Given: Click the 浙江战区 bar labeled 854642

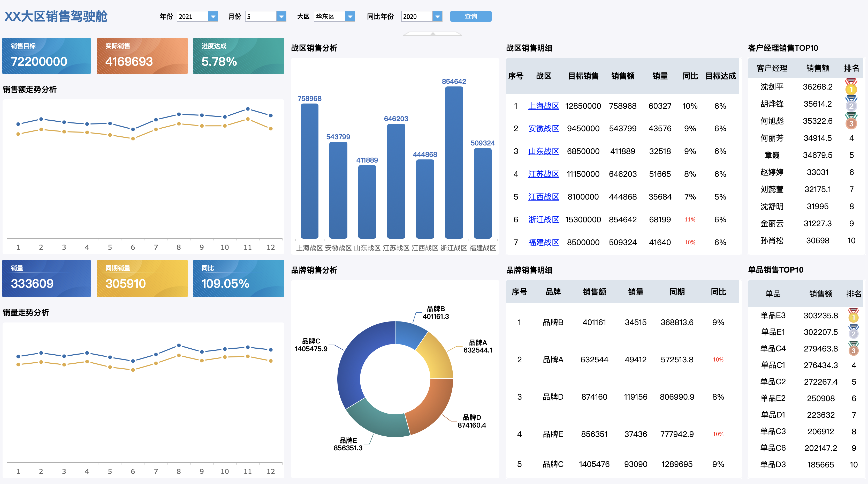Looking at the screenshot, I should [454, 162].
